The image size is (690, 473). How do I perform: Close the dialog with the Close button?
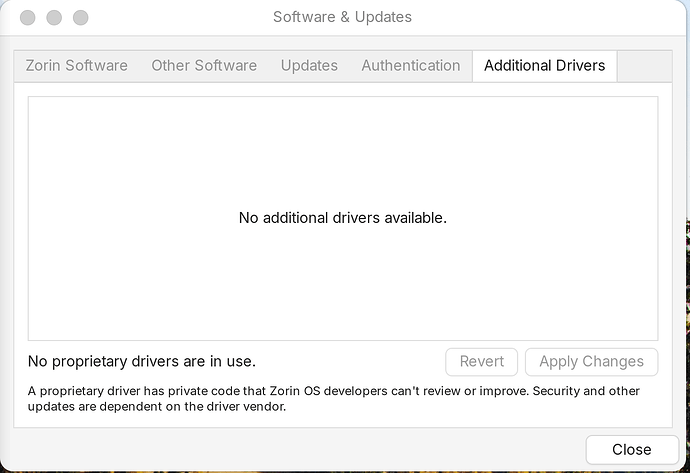(632, 449)
